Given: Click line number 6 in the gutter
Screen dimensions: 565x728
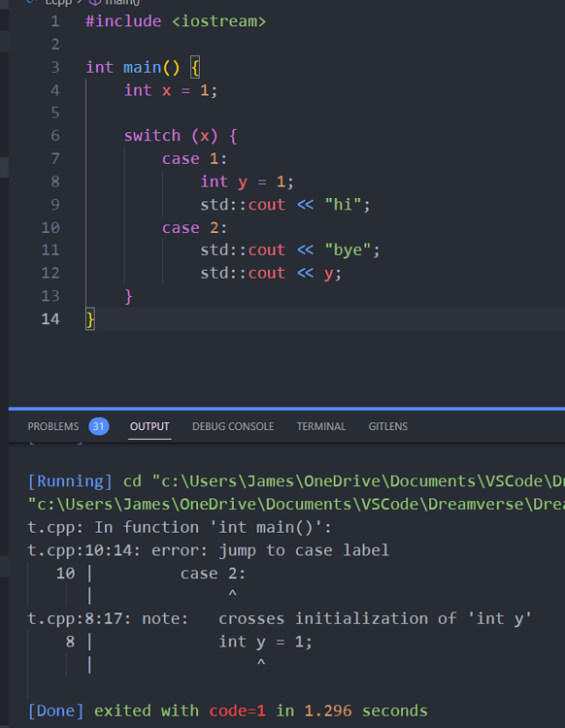Looking at the screenshot, I should (x=55, y=136).
